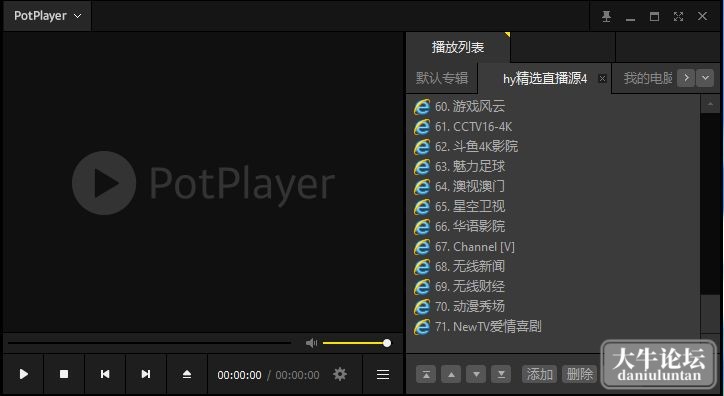Maximize the PotPlayer window
The width and height of the screenshot is (724, 396).
click(x=654, y=17)
